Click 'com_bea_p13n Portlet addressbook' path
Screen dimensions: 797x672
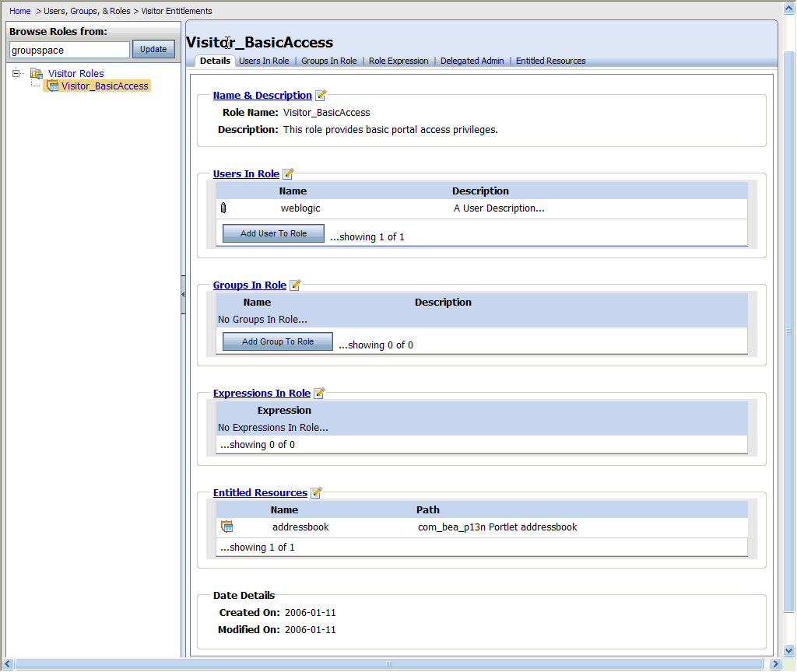(497, 527)
